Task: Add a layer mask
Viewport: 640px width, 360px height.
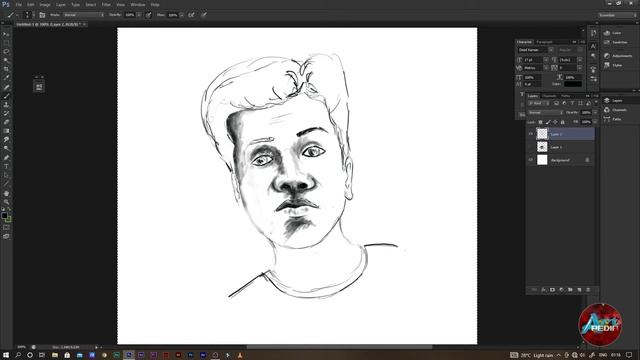Action: (552, 289)
